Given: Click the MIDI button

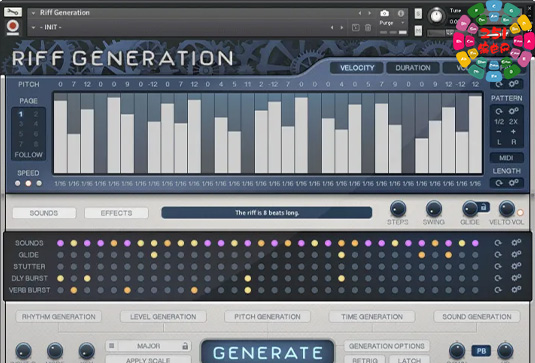Looking at the screenshot, I should click(x=506, y=158).
